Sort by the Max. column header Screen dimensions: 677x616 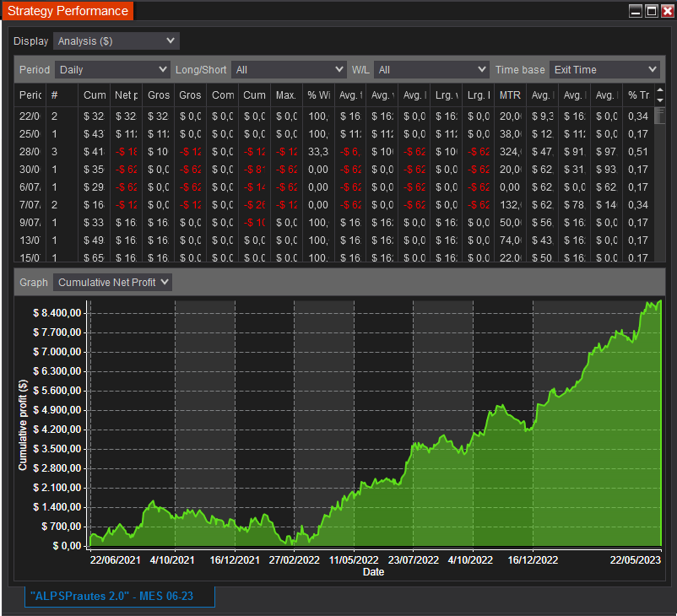tap(286, 95)
